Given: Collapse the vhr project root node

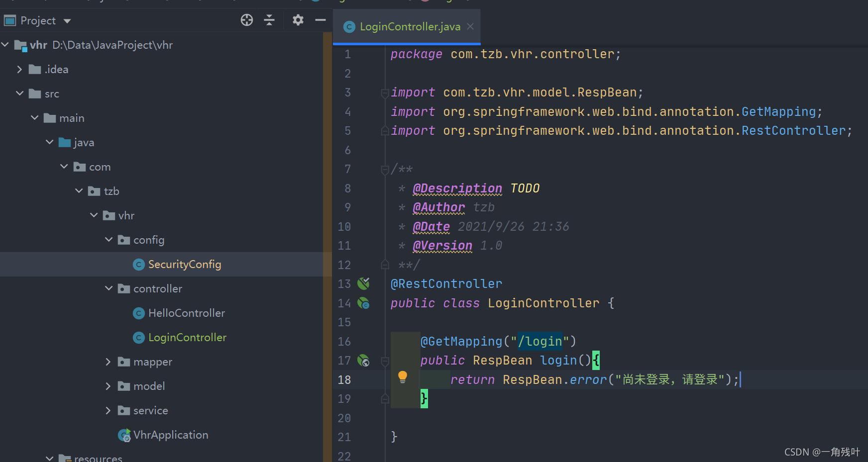Looking at the screenshot, I should pos(5,45).
